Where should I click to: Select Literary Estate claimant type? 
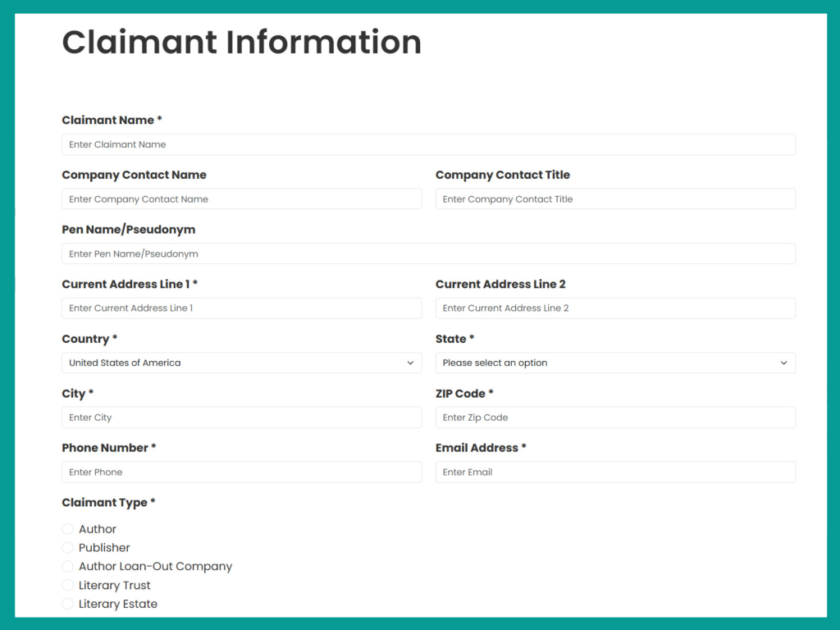click(68, 605)
